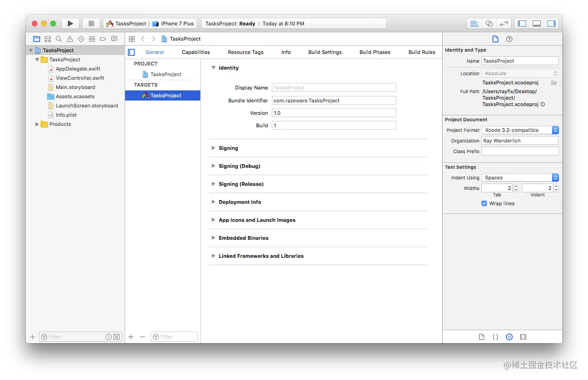Collapse the Identity section
Screen dimensions: 588x380
coord(213,68)
